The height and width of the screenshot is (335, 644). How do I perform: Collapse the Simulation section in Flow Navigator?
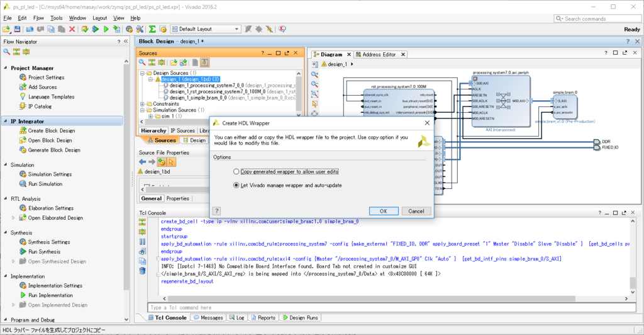coord(5,164)
